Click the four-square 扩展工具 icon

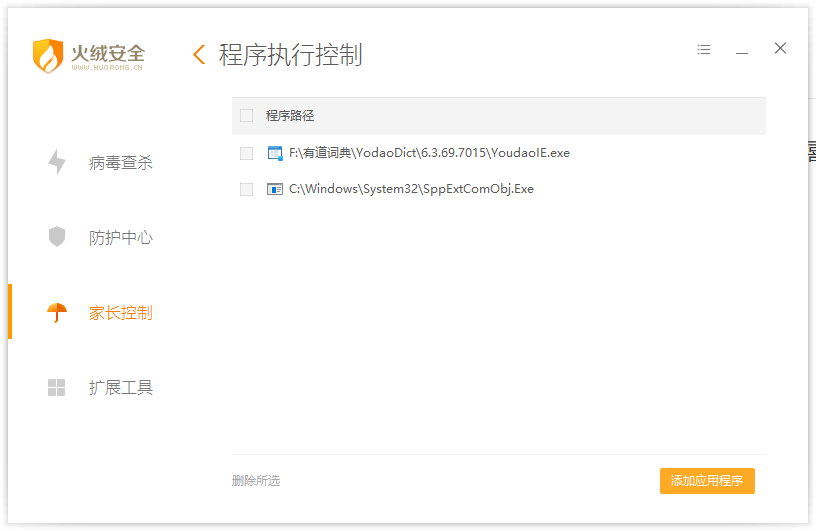point(57,388)
